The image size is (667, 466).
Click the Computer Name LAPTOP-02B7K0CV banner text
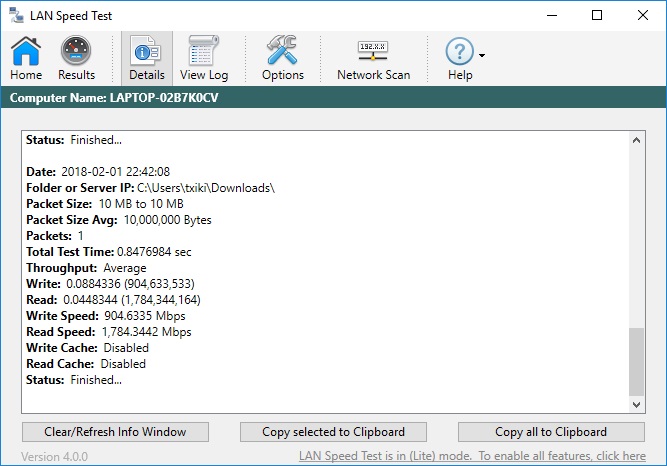pos(114,98)
